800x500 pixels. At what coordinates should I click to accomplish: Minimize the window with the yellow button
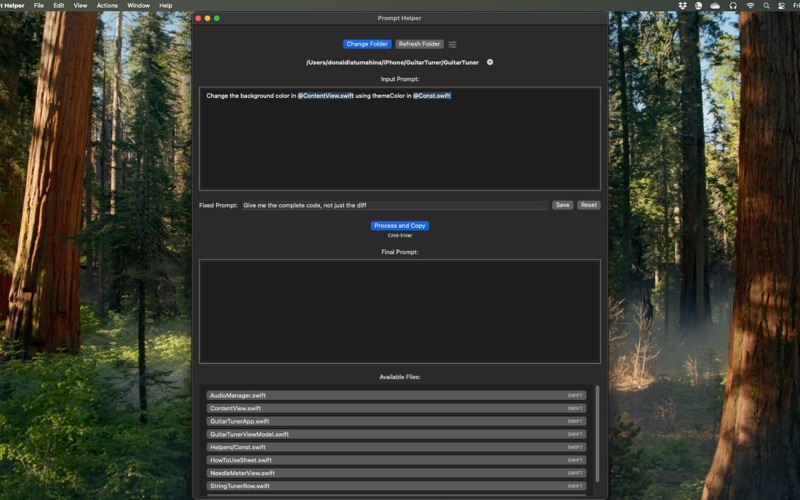pos(208,18)
